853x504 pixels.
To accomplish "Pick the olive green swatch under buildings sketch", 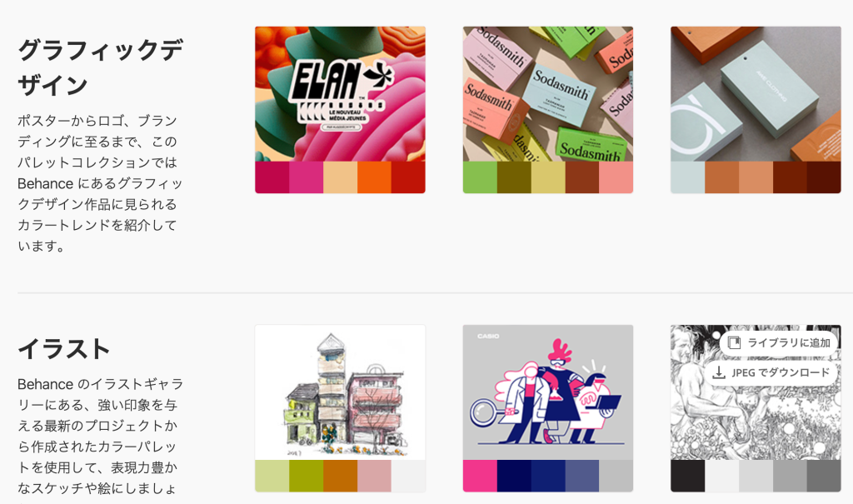I will 307,476.
